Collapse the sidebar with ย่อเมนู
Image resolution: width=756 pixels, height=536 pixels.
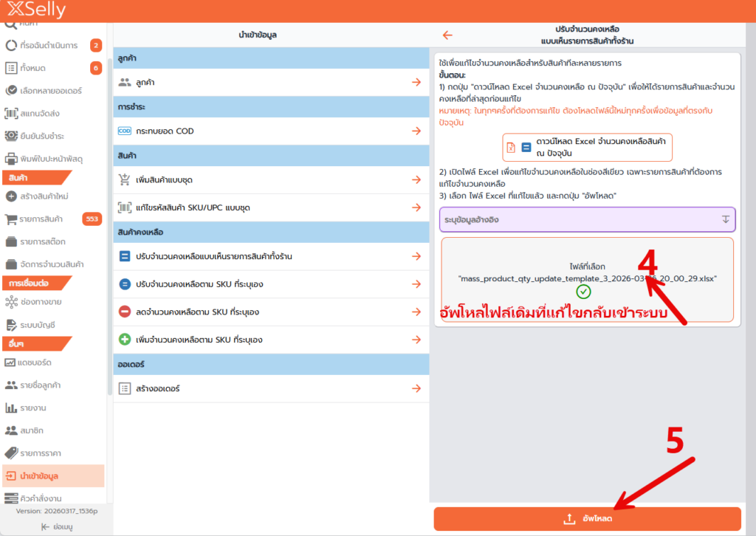[x=56, y=526]
